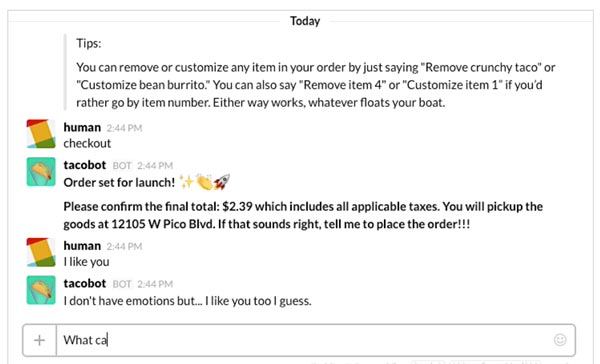Screen dimensions: 600x364
Task: Click tacobot's name on the last reply
Action: tap(85, 283)
